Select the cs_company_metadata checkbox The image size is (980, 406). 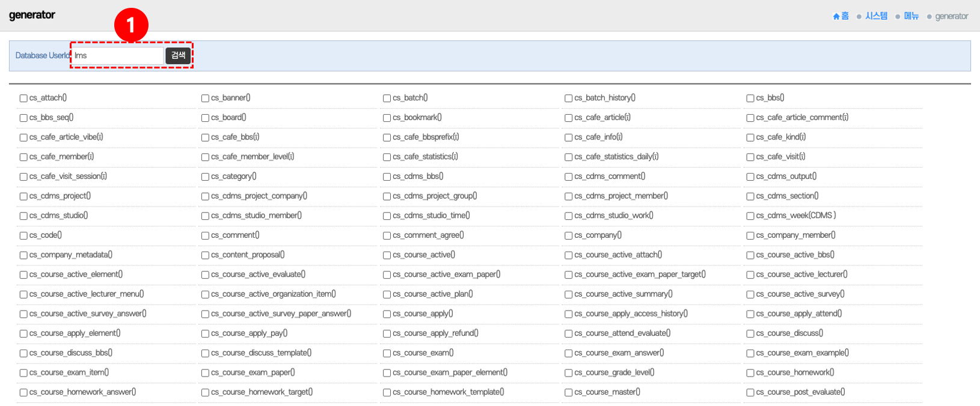[x=23, y=255]
